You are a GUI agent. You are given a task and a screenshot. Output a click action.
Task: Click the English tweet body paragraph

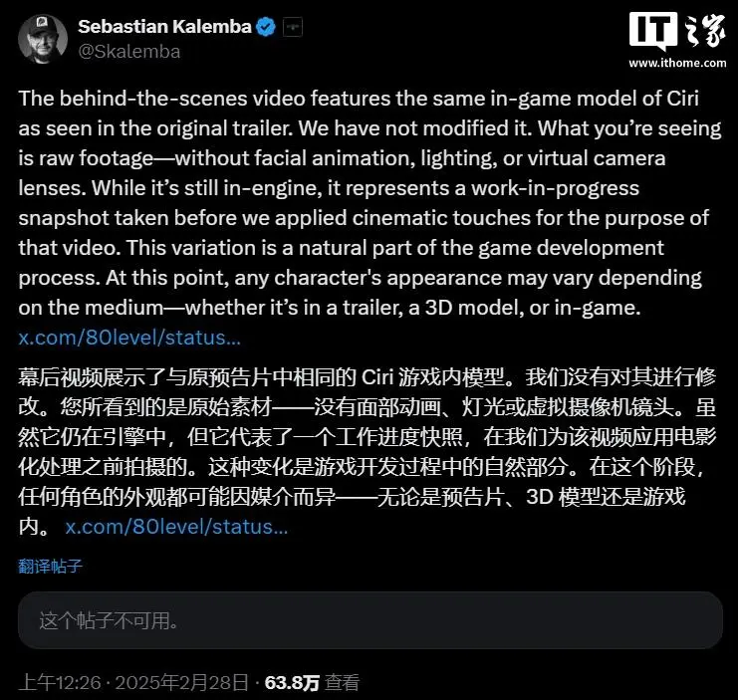tap(369, 203)
